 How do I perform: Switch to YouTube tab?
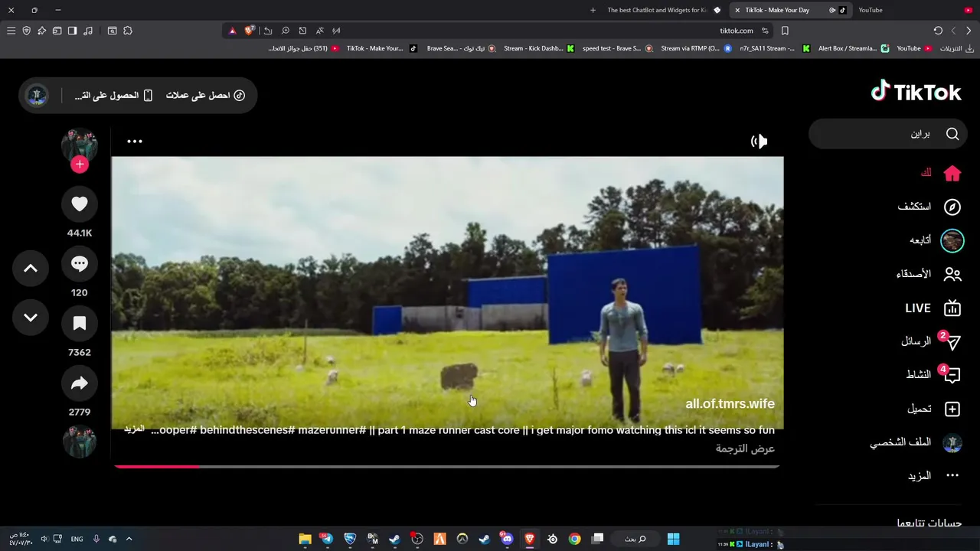pos(915,10)
